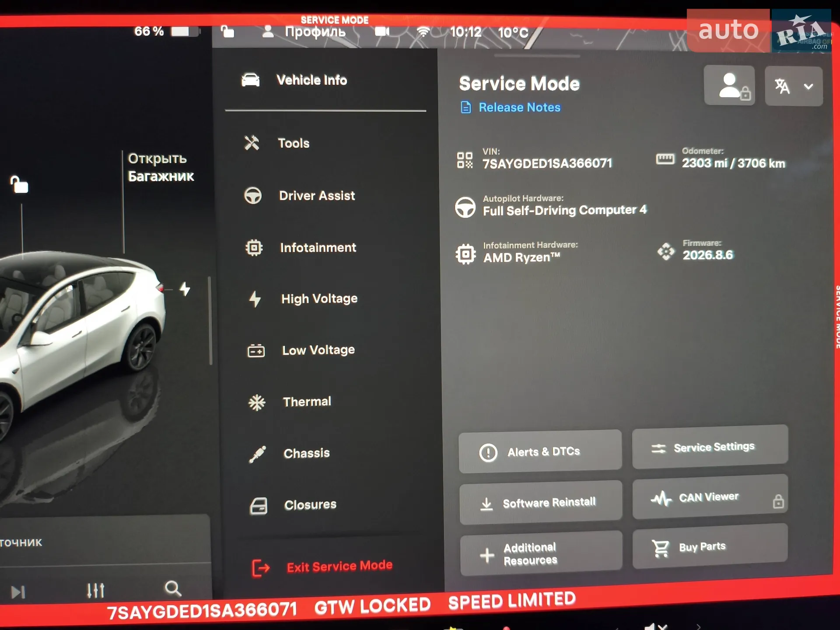Image resolution: width=840 pixels, height=630 pixels.
Task: Click the media search magnifier icon
Action: tap(173, 588)
